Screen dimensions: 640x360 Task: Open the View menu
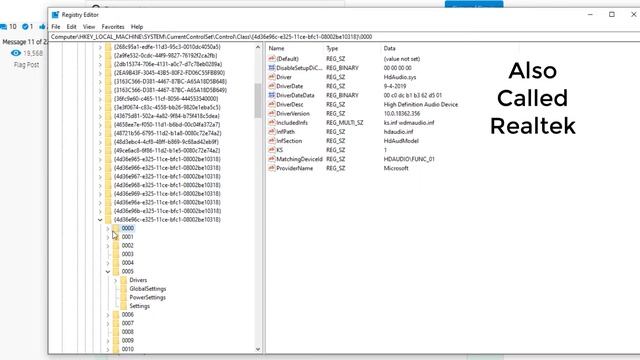click(x=89, y=27)
